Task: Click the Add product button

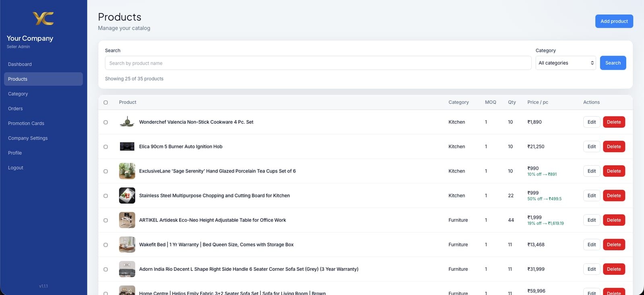Action: tap(614, 21)
